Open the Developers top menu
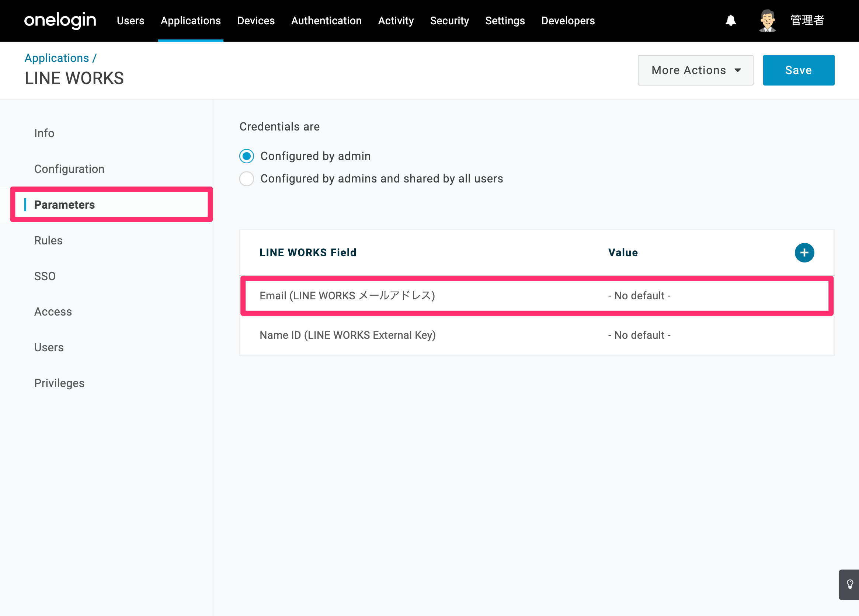The height and width of the screenshot is (616, 859). point(568,20)
